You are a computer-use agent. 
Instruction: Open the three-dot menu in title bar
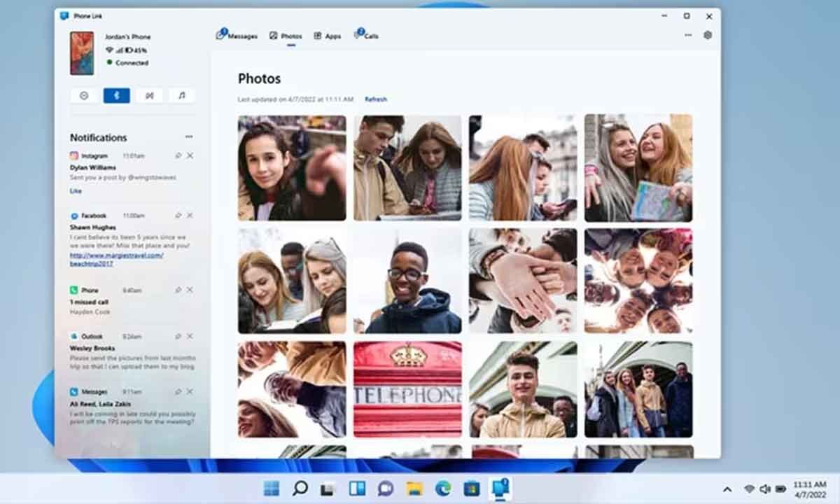[688, 35]
